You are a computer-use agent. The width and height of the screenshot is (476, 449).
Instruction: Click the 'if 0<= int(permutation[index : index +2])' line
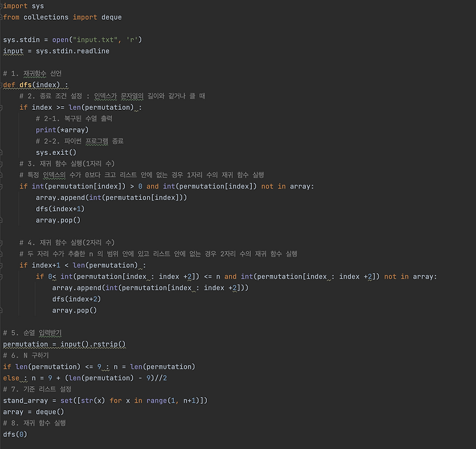[237, 276]
